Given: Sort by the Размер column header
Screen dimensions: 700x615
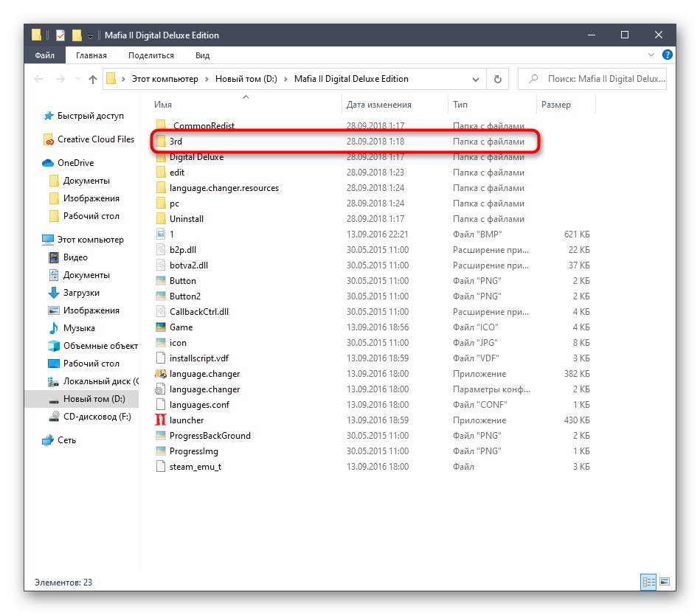Looking at the screenshot, I should 556,105.
